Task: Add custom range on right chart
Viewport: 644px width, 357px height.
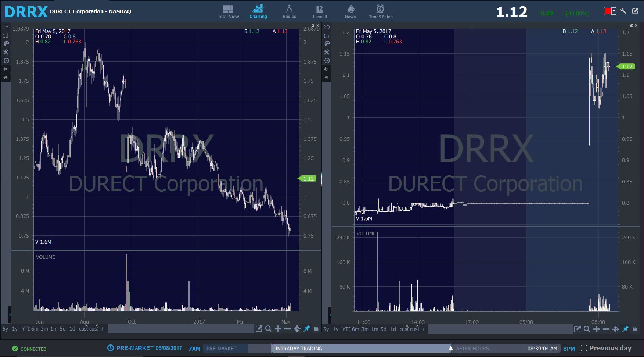Action: [424, 329]
